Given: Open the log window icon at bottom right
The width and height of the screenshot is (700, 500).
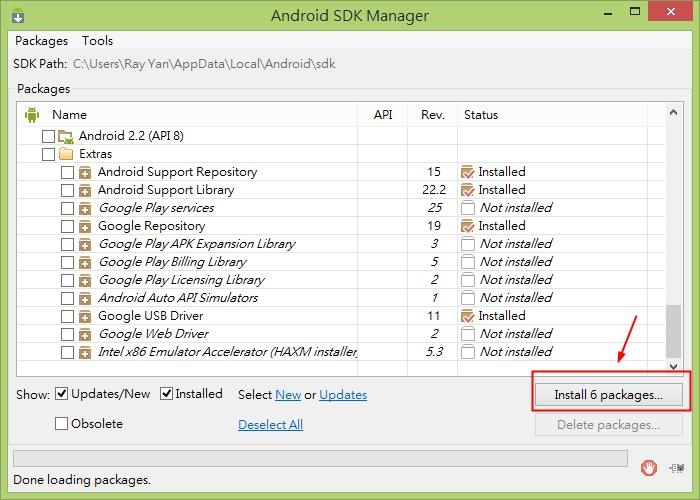Looking at the screenshot, I should [x=677, y=468].
